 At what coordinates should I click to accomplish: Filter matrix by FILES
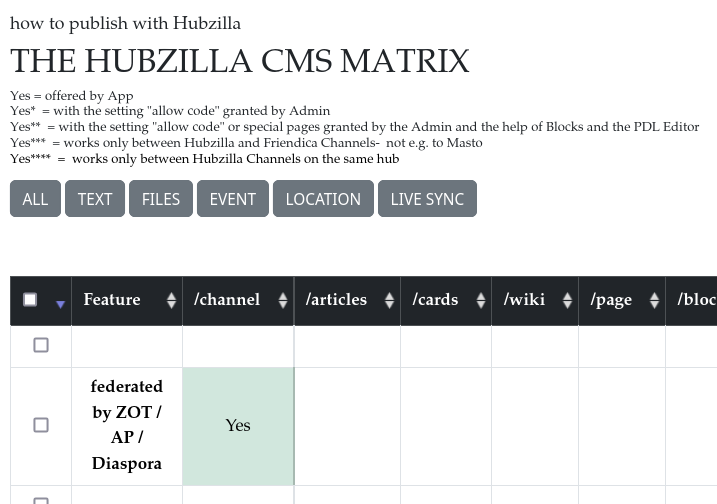click(x=161, y=199)
